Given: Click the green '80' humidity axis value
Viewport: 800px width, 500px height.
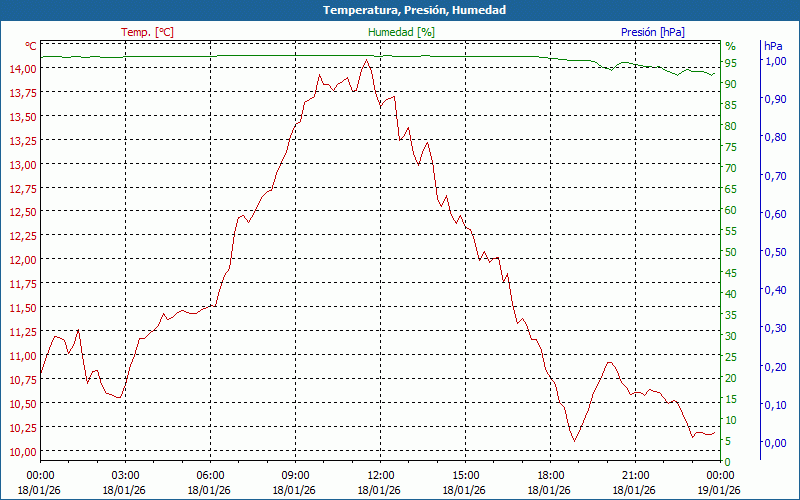Looking at the screenshot, I should coord(731,126).
